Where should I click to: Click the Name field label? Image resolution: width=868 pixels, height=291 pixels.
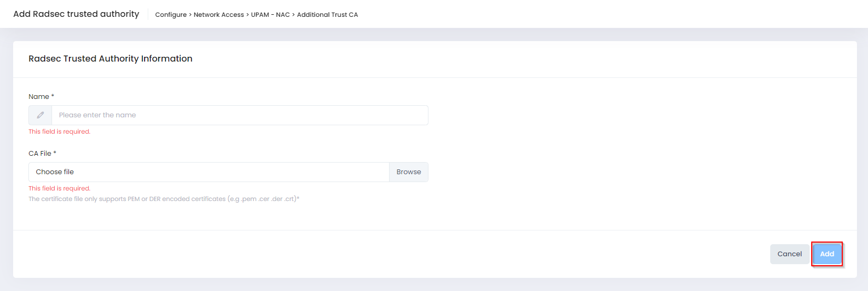(38, 97)
